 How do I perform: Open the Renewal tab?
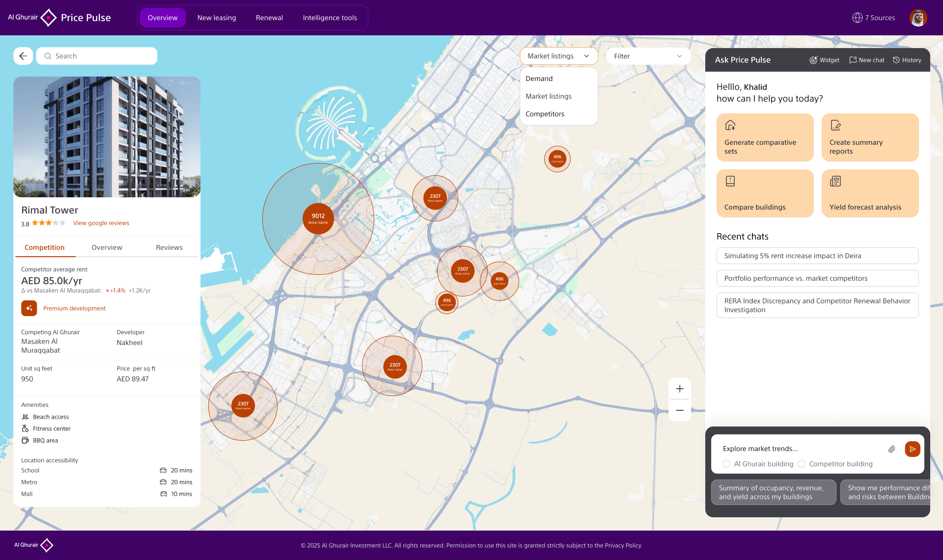(269, 18)
